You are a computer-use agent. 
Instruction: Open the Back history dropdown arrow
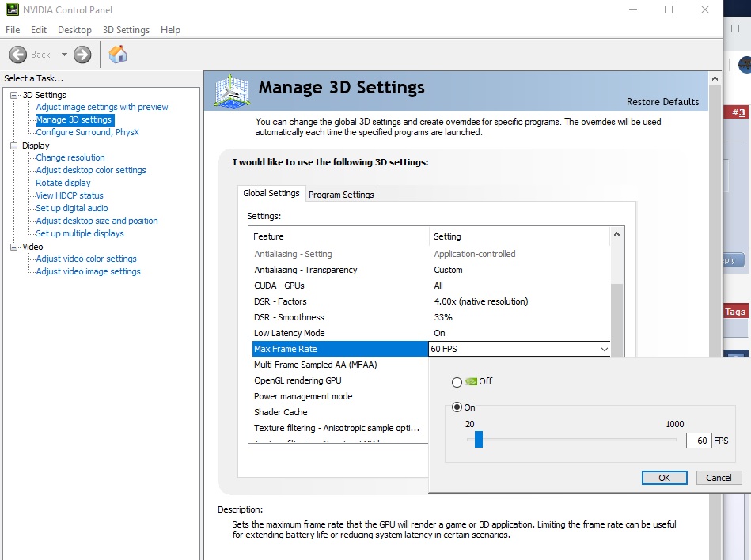(x=64, y=55)
